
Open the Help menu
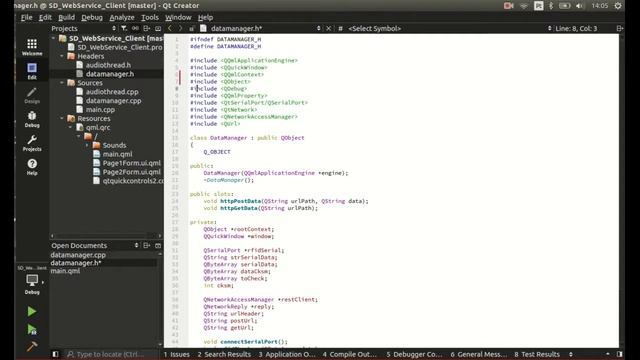tap(205, 17)
